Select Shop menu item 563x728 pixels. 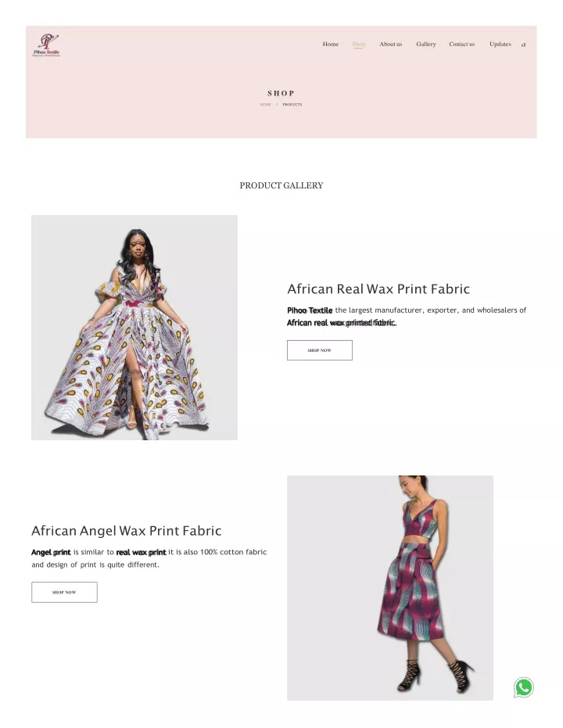359,44
